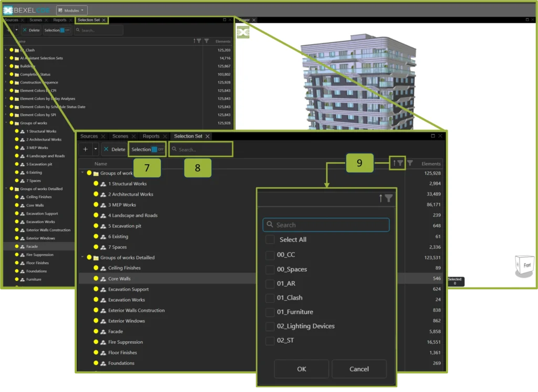Click OK in the filter popup
This screenshot has height=392, width=538.
[301, 369]
